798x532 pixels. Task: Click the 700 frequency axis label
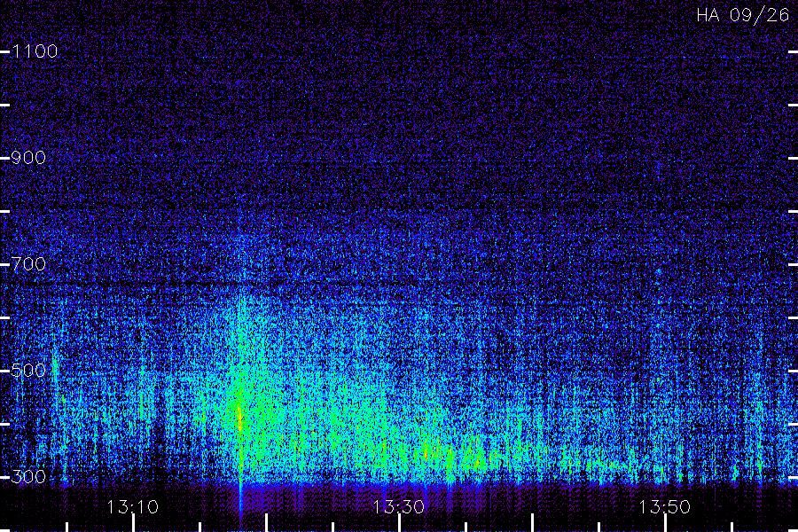point(28,264)
